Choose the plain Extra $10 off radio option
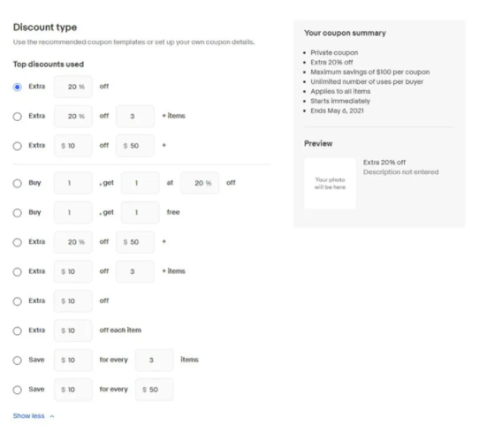The image size is (479, 448). coord(18,301)
